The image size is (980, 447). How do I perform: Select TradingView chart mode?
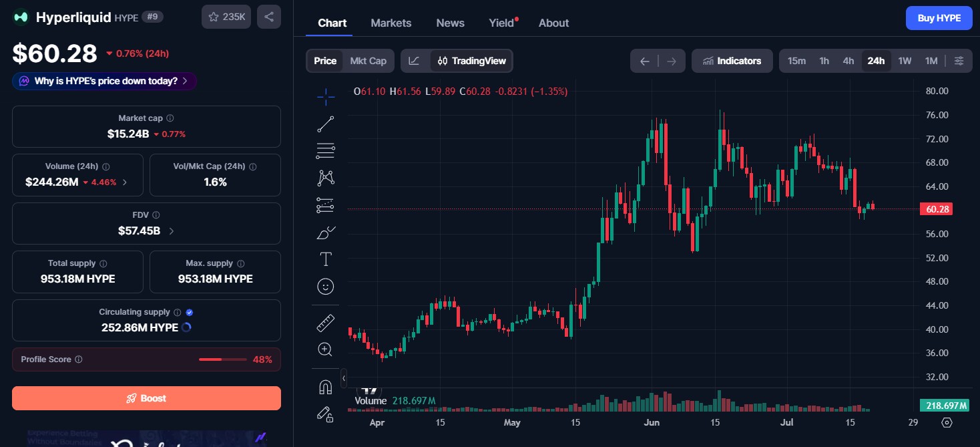(x=471, y=61)
